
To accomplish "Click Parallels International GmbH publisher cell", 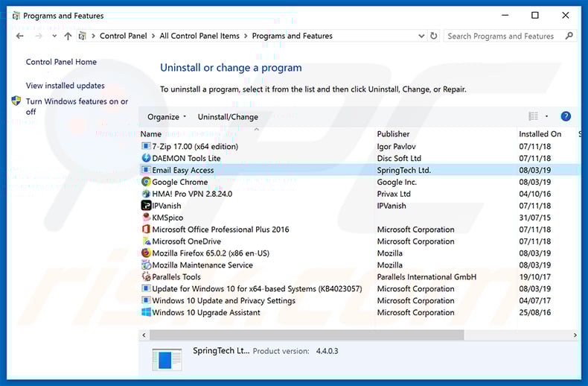I will (426, 276).
